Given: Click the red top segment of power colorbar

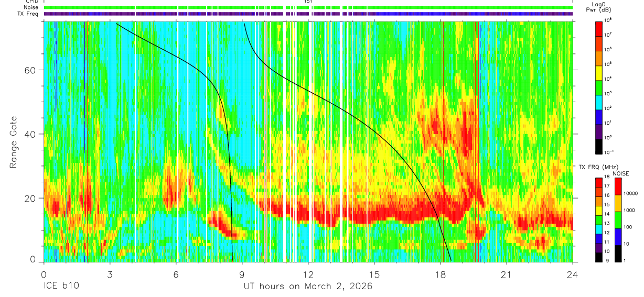Looking at the screenshot, I should [599, 28].
